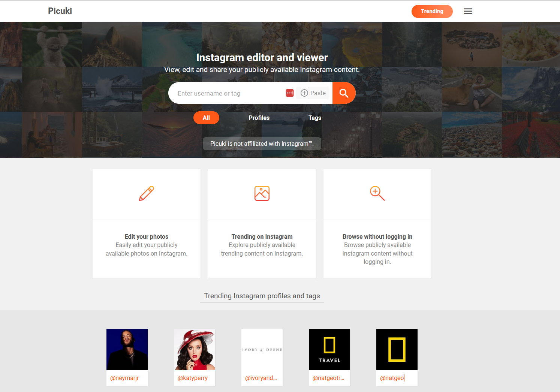The image size is (560, 392).
Task: Click the @ivoryand... username link
Action: click(x=261, y=378)
